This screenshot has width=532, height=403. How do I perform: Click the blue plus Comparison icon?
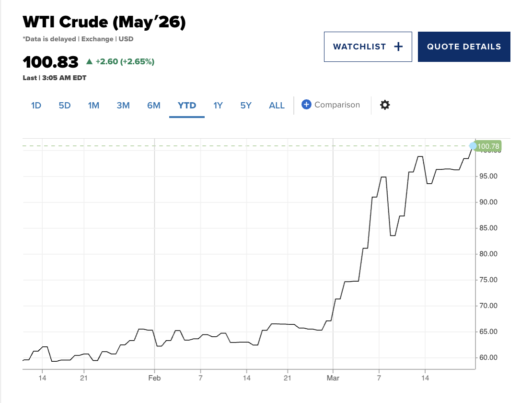(306, 105)
